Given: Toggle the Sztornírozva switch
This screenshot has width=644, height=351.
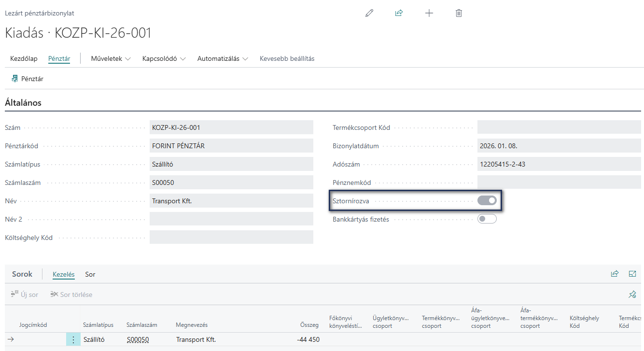Looking at the screenshot, I should [x=487, y=201].
